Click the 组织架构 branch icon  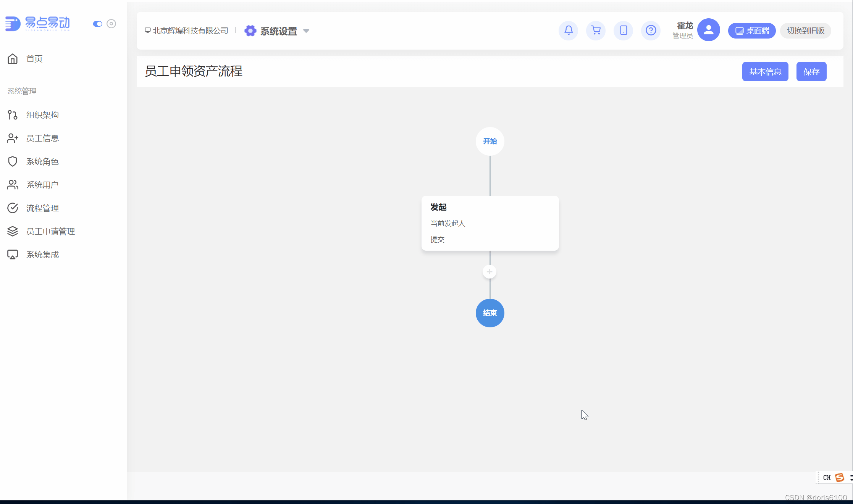pos(13,115)
